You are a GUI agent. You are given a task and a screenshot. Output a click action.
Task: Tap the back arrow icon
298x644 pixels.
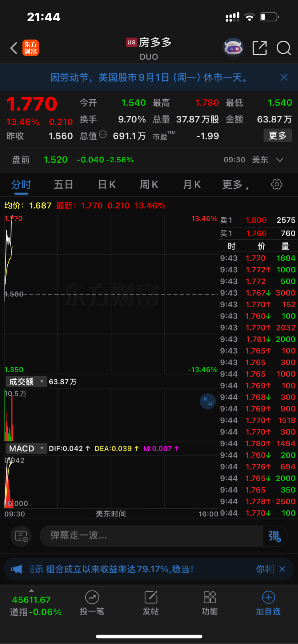pos(14,48)
